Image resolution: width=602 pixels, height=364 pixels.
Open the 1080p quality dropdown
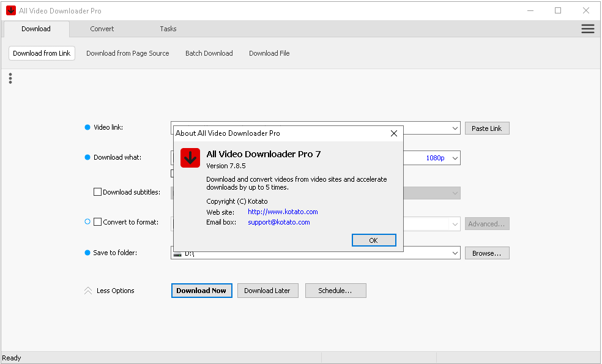click(455, 158)
